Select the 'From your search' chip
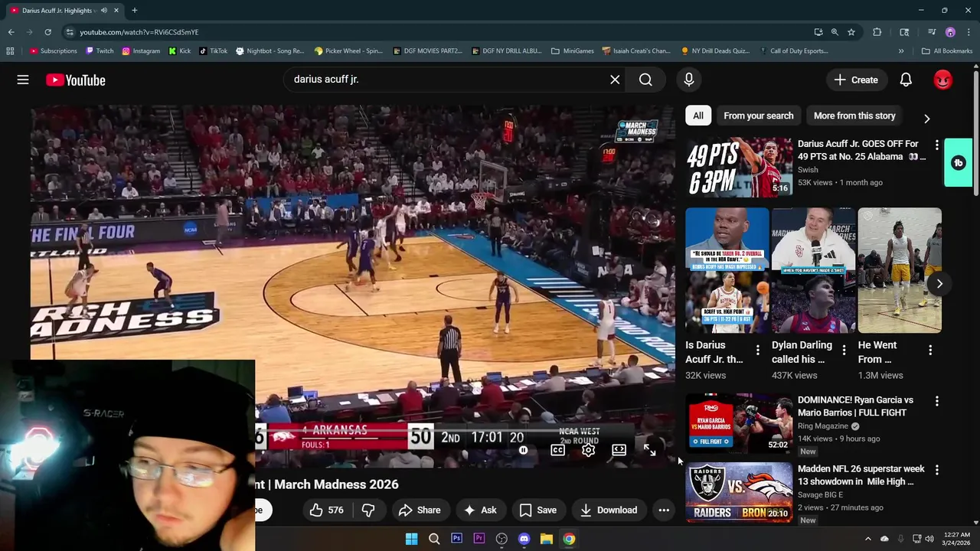 click(759, 116)
